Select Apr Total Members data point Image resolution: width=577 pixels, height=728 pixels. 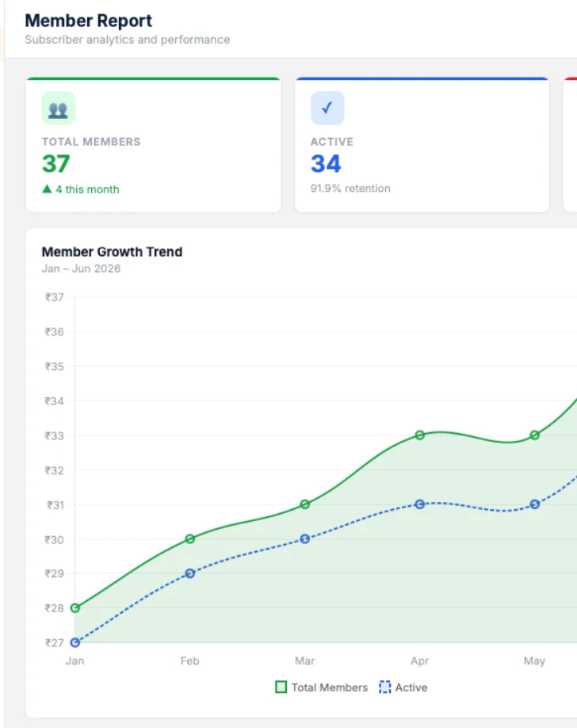point(419,435)
